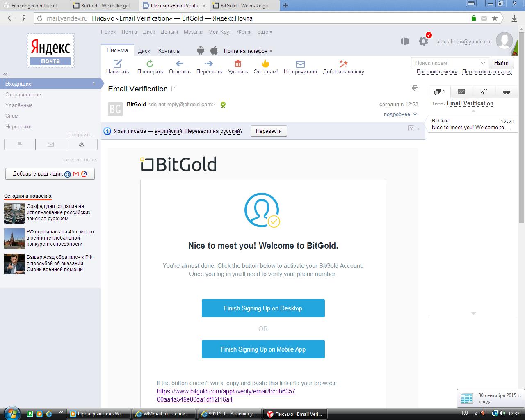Click the Ответить reply arrow
Screen dimensions: 525x420
[x=179, y=64]
